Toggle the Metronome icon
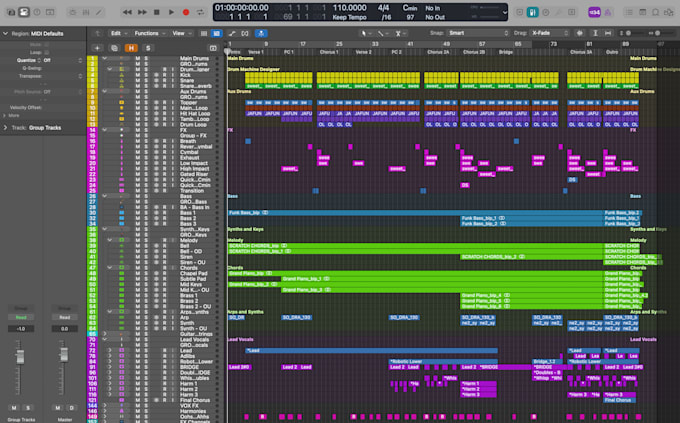This screenshot has height=423, width=680. pos(608,12)
